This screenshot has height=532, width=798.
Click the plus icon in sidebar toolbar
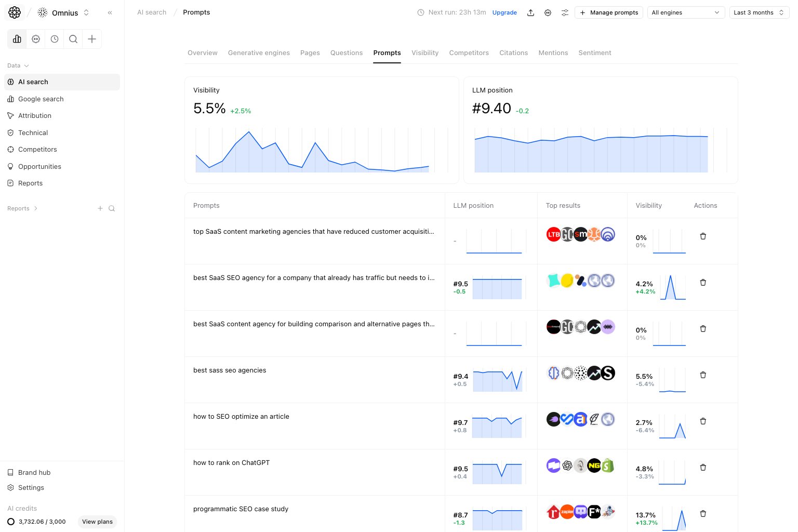pos(92,39)
